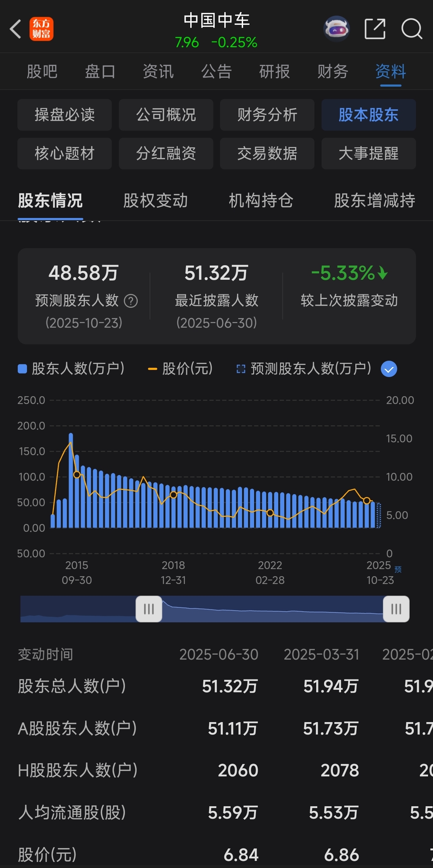Tap the 48.58万 forecast shareholder value
The image size is (433, 868).
click(x=83, y=273)
